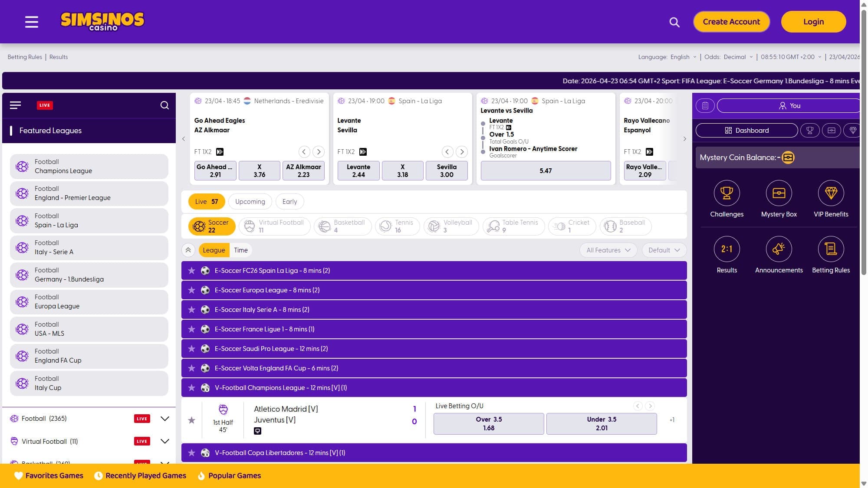Click the Mystery Coin balance coin icon
Image resolution: width=868 pixels, height=488 pixels.
pyautogui.click(x=788, y=157)
